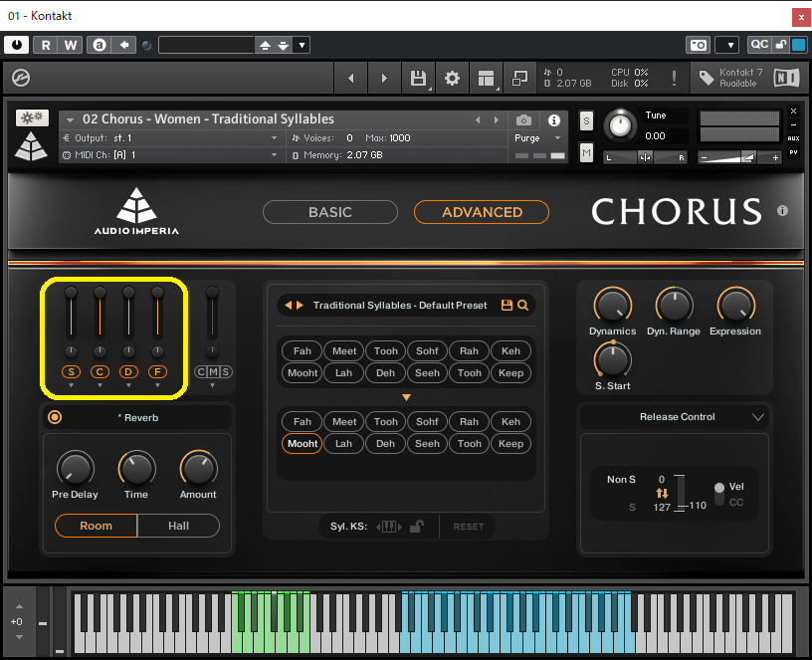Click the RESET button

pos(468,527)
